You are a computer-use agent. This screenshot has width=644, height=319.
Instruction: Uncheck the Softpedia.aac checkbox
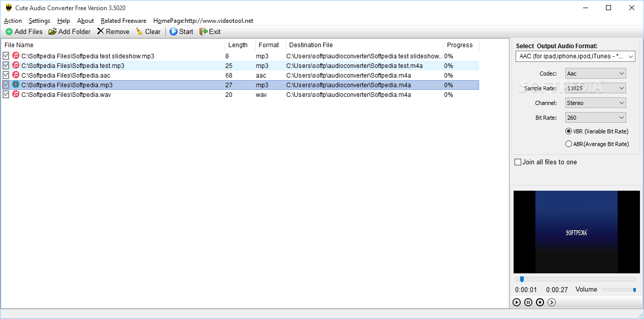point(6,75)
